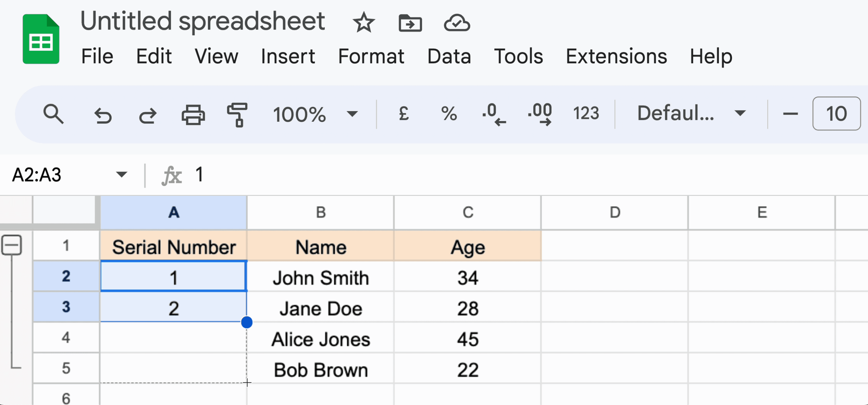Open the Format menu
The image size is (868, 405).
371,56
